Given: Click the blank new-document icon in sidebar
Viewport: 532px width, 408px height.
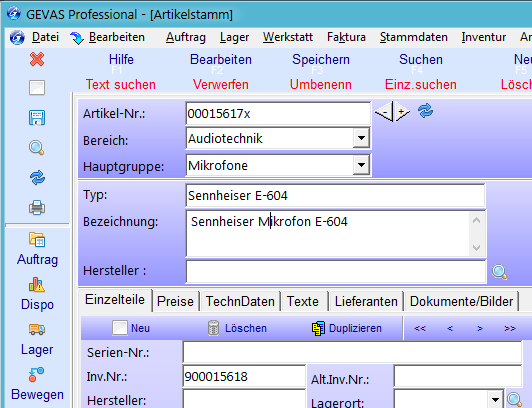Looking at the screenshot, I should (37, 88).
